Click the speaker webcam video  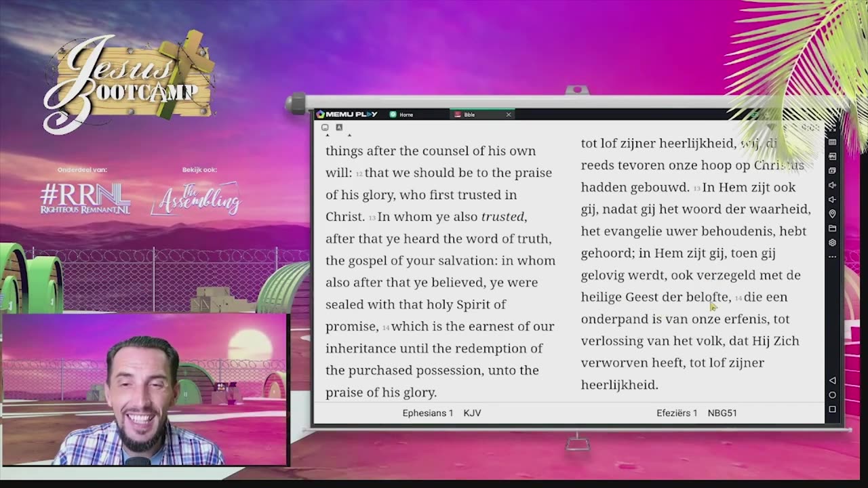144,390
